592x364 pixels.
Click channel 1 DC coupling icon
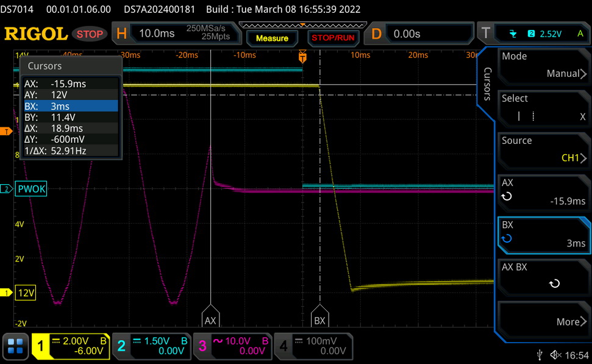pos(56,341)
